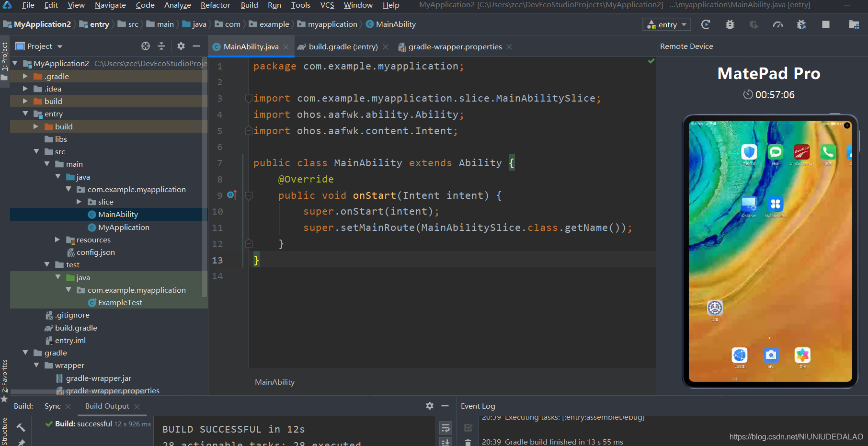Click the Run with Coverage icon
Screen dimensions: 868x446
tap(754, 24)
